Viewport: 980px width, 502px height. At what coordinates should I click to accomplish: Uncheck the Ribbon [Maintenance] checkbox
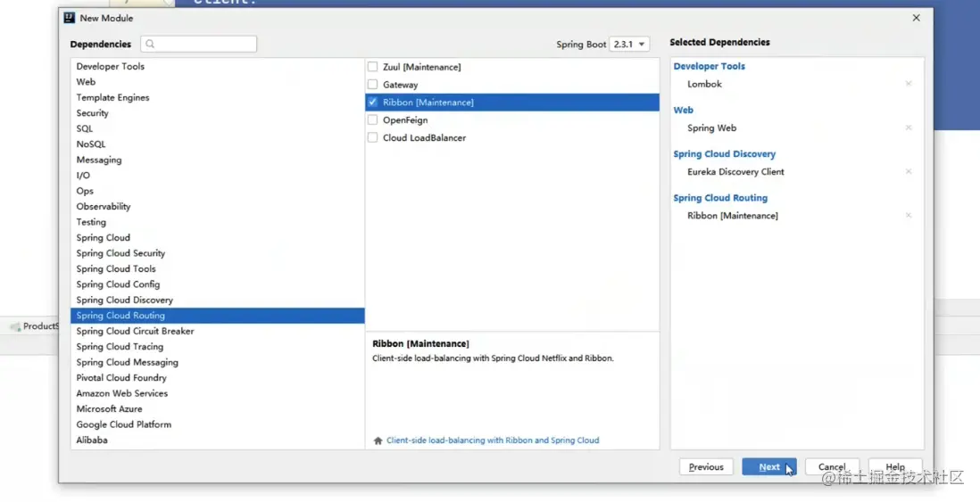coord(372,102)
